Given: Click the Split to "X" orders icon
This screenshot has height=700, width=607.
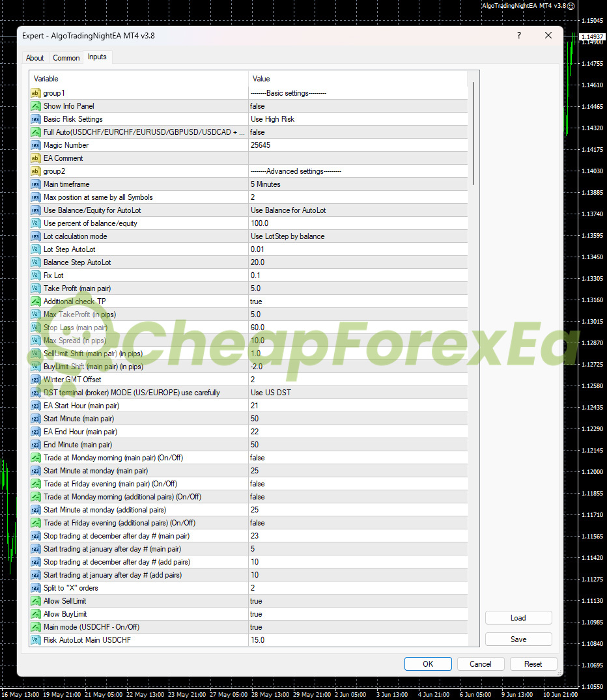Looking at the screenshot, I should (36, 589).
